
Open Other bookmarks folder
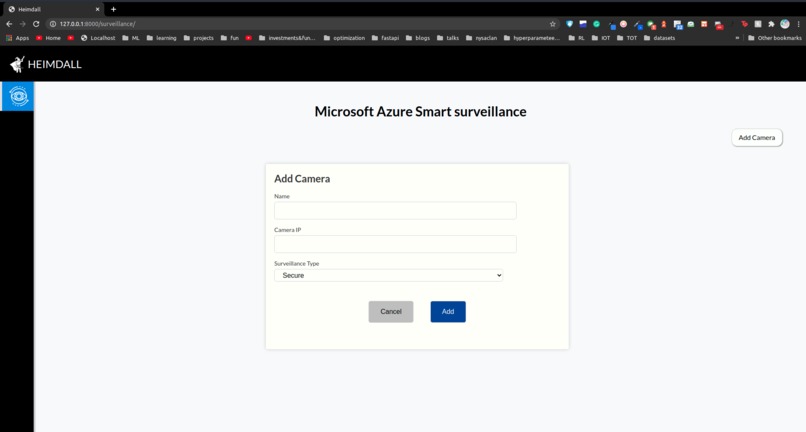point(775,38)
